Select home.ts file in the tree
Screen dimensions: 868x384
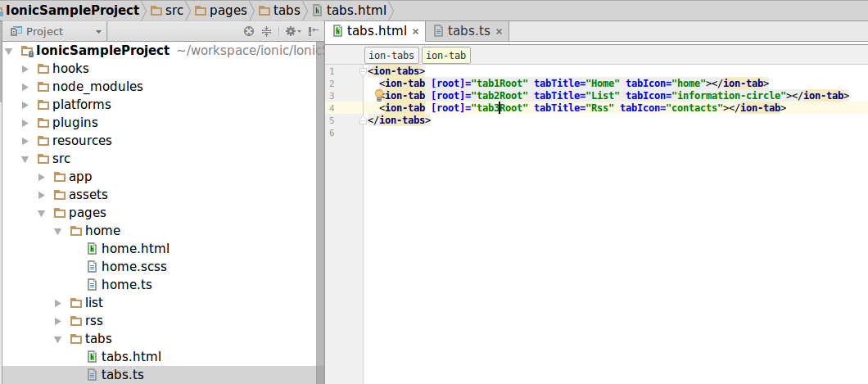[126, 285]
